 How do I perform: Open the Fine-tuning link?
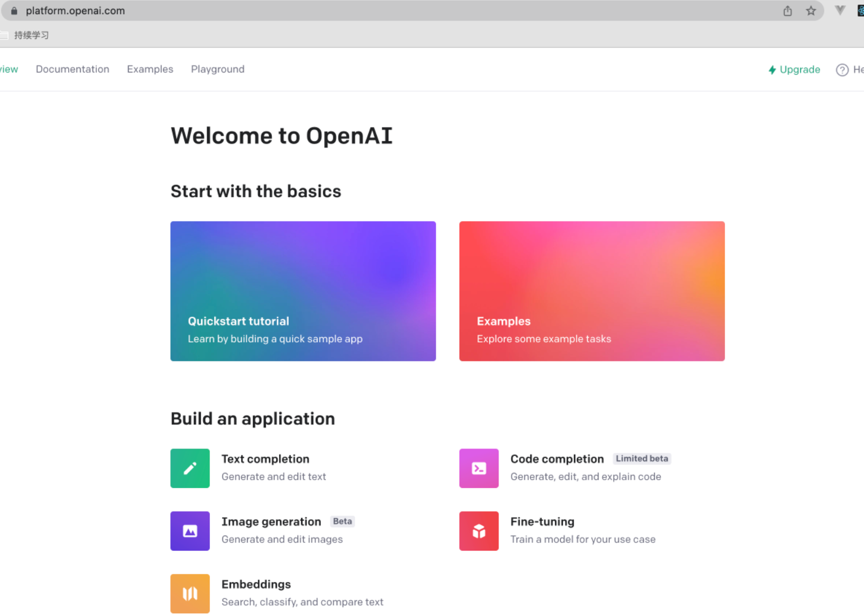[x=542, y=521]
